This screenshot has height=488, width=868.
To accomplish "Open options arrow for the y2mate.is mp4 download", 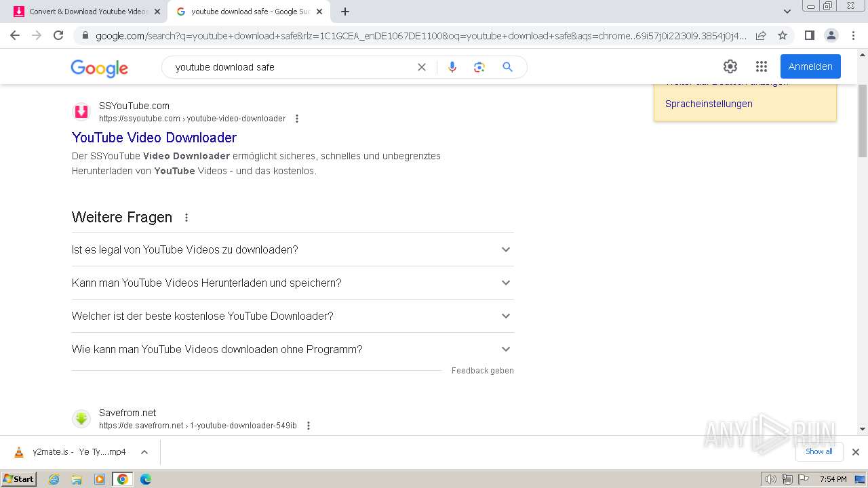I will (144, 452).
